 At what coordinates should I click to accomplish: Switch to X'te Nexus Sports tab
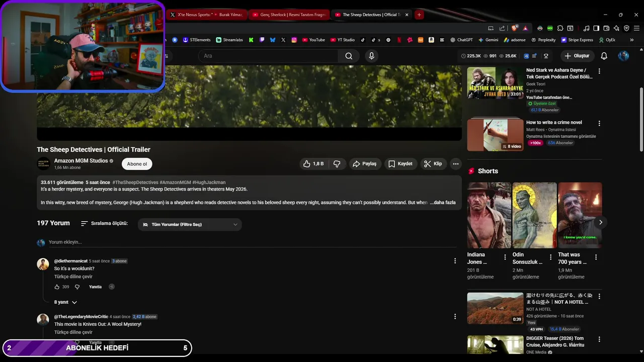click(x=206, y=15)
